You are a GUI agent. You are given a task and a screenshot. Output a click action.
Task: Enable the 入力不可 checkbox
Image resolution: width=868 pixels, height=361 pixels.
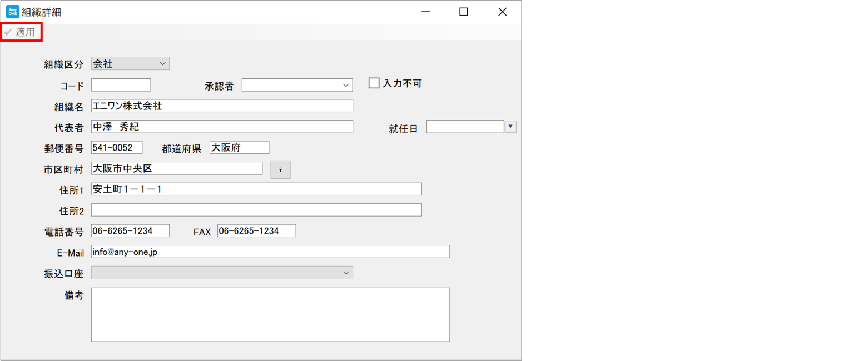click(374, 83)
